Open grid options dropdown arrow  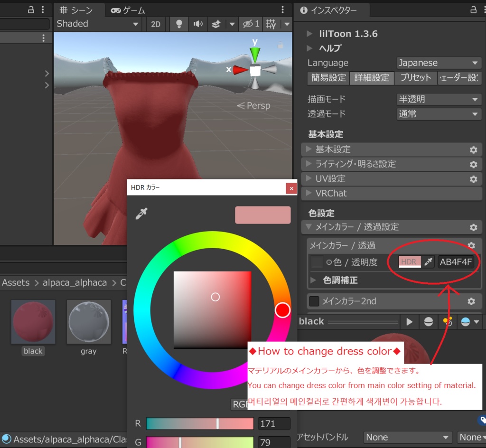(287, 24)
